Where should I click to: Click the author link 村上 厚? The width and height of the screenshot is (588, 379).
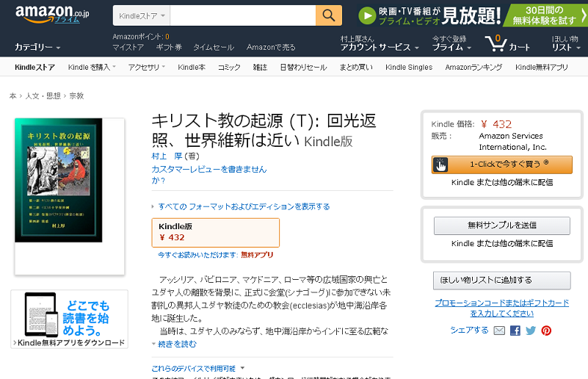[x=167, y=156]
